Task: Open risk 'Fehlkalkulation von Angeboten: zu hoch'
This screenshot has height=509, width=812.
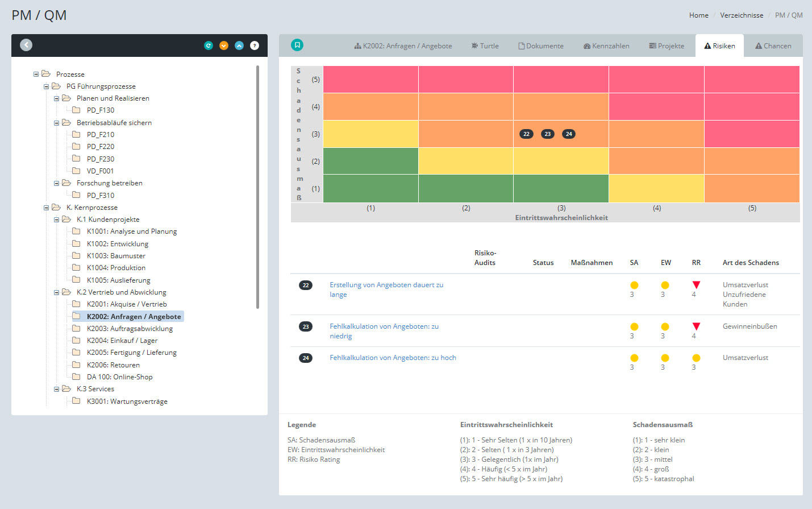Action: click(393, 358)
